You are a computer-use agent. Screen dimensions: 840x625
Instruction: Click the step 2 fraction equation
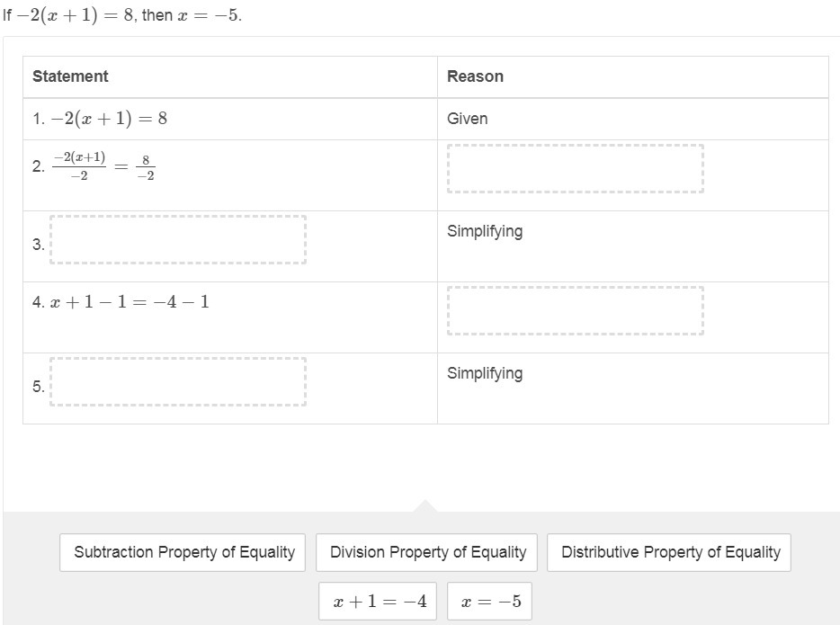[103, 166]
